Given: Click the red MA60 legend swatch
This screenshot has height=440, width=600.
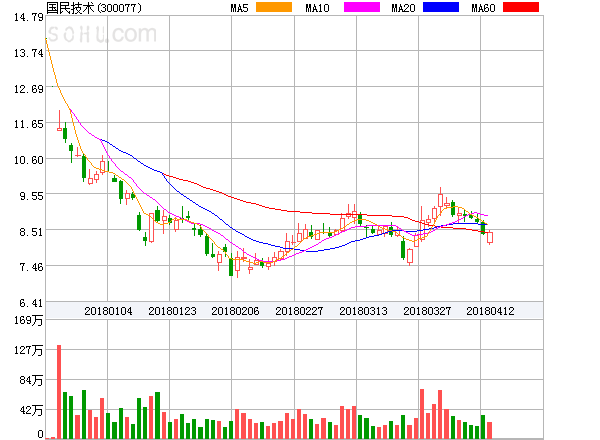Looking at the screenshot, I should (x=521, y=7).
